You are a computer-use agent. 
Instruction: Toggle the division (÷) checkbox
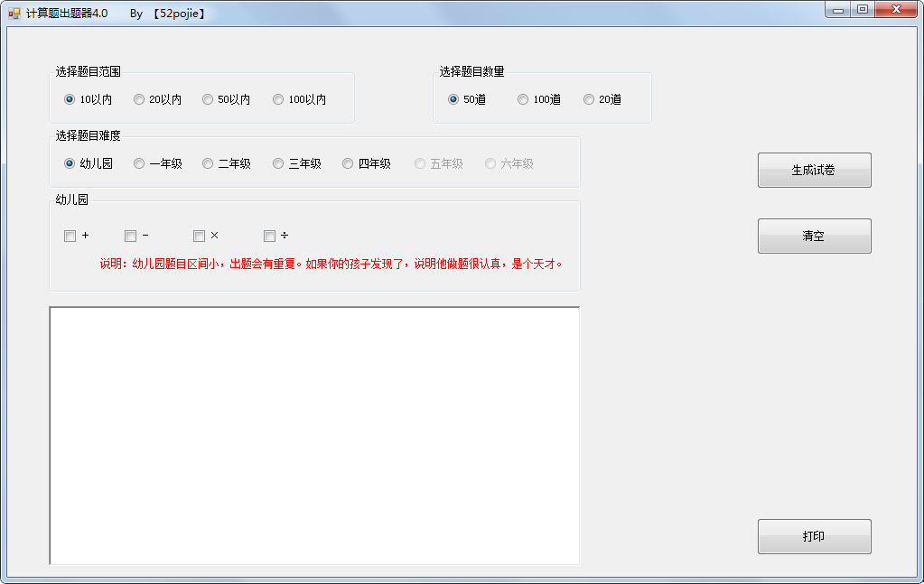(x=269, y=236)
